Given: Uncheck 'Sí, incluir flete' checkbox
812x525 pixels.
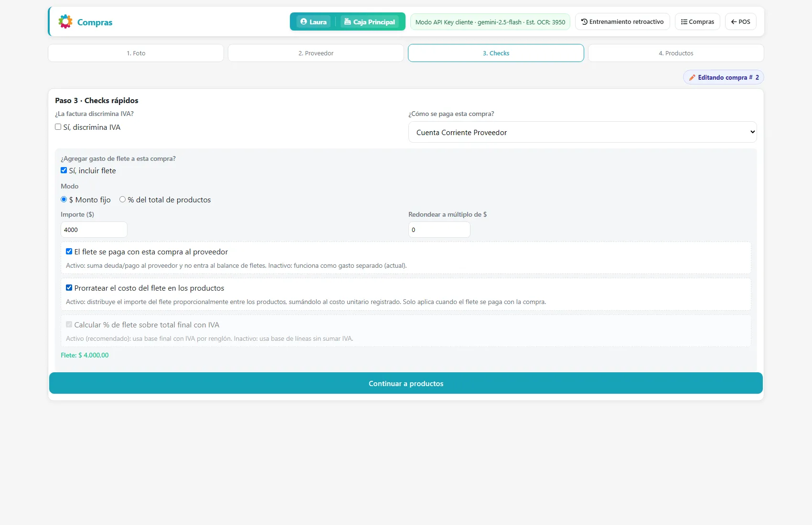Looking at the screenshot, I should click(x=64, y=170).
